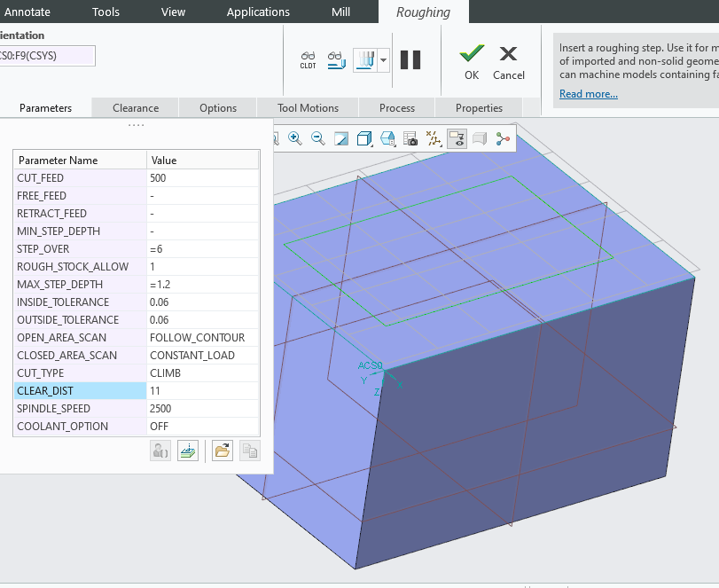Open the Mill ribbon tab

(340, 12)
